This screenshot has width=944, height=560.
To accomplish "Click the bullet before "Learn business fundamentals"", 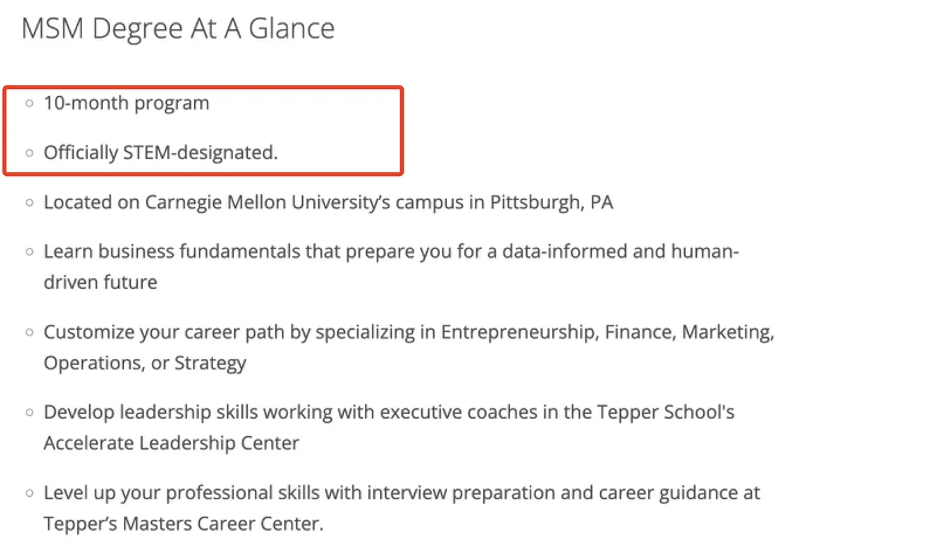I will (29, 253).
